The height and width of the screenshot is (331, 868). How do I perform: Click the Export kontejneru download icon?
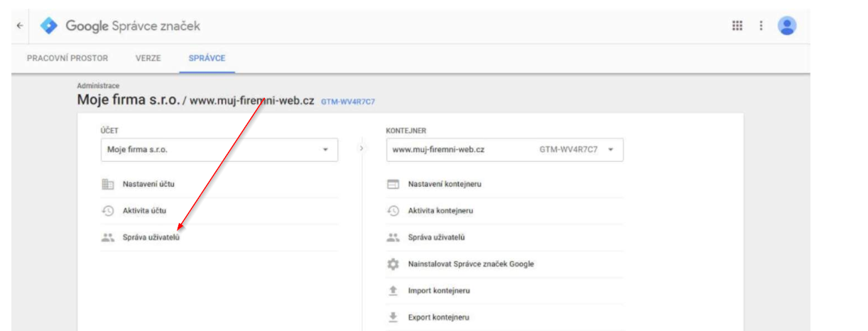click(x=393, y=318)
